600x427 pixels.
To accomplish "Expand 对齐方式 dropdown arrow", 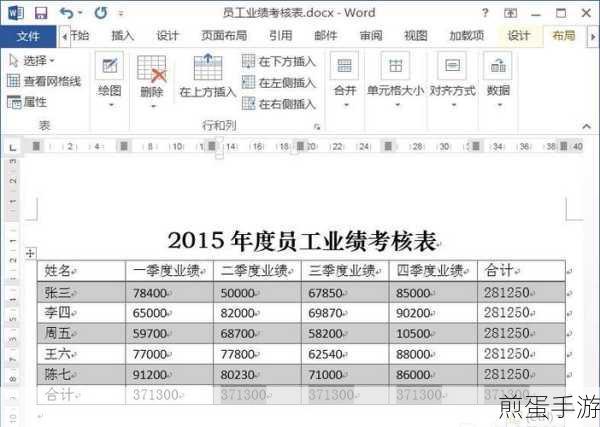I will pyautogui.click(x=454, y=105).
